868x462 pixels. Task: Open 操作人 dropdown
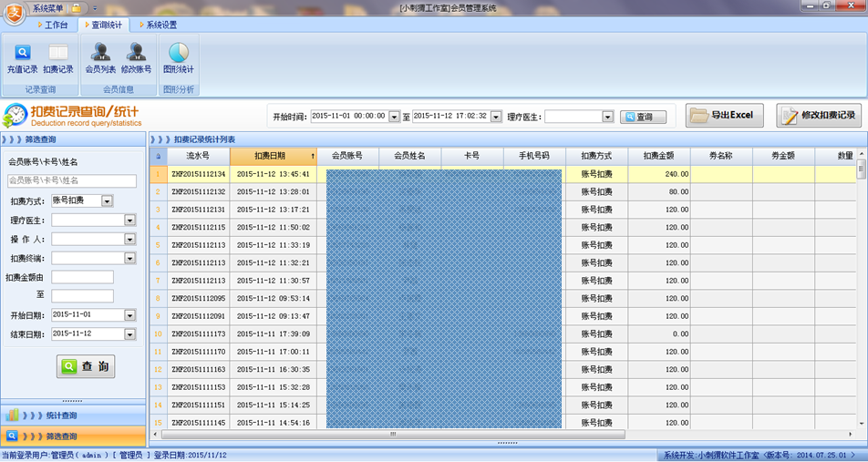point(130,239)
